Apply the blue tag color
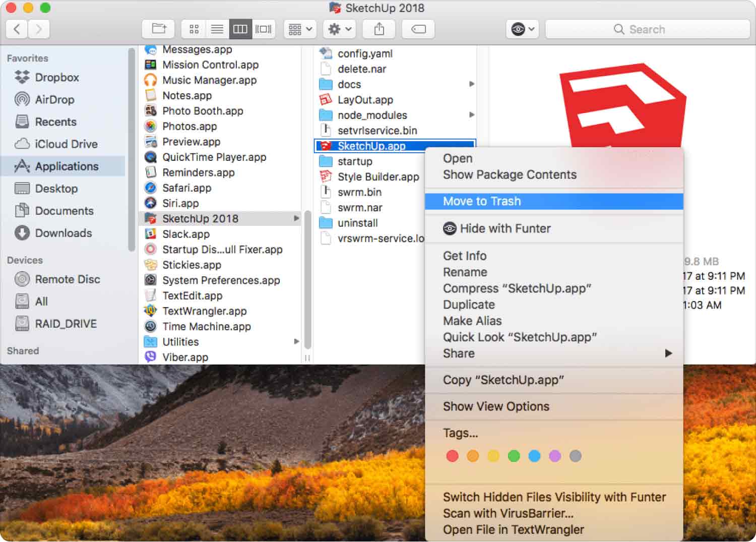Viewport: 756px width, 542px height. 534,456
